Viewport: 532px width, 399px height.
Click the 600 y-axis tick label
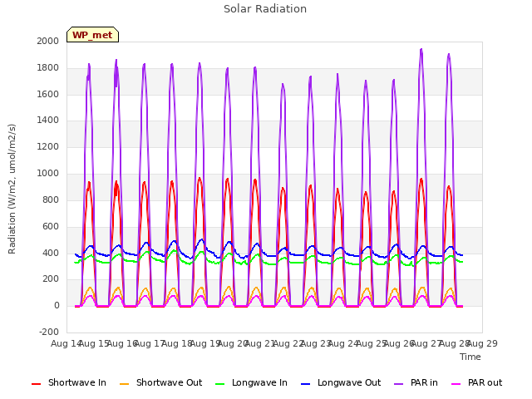51,227
